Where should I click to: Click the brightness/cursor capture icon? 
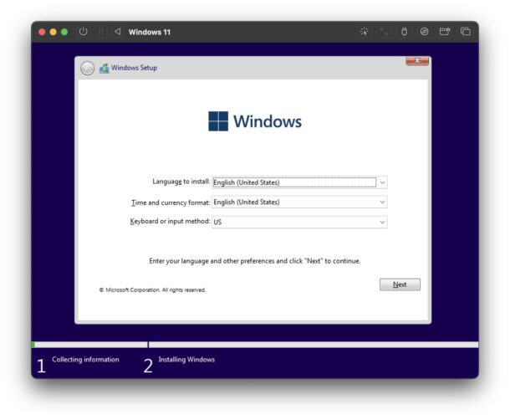coord(364,32)
